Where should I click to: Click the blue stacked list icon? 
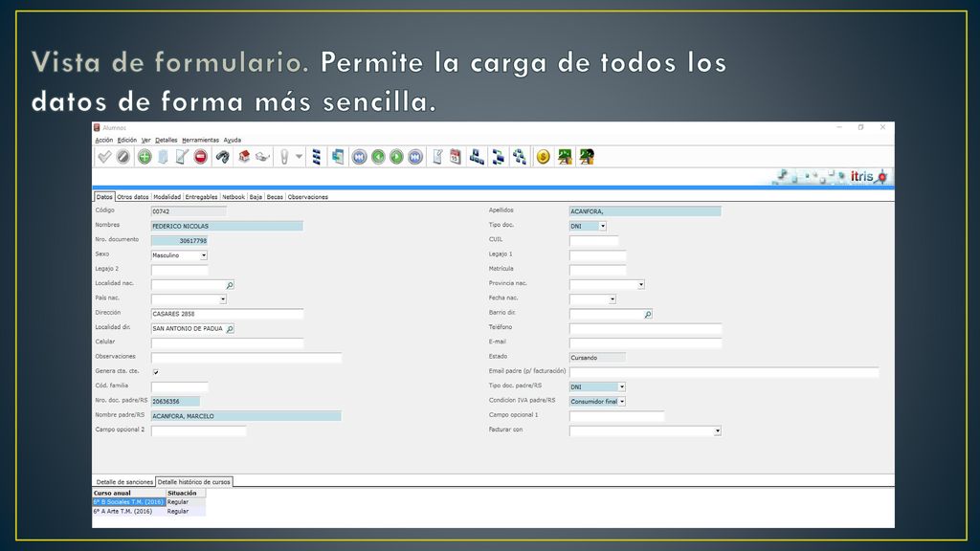pyautogui.click(x=317, y=157)
